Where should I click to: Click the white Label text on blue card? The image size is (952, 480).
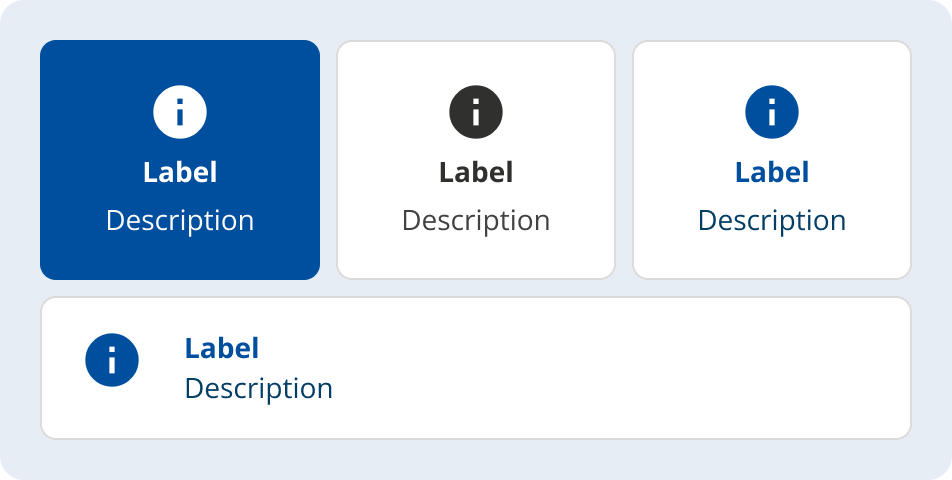tap(180, 172)
